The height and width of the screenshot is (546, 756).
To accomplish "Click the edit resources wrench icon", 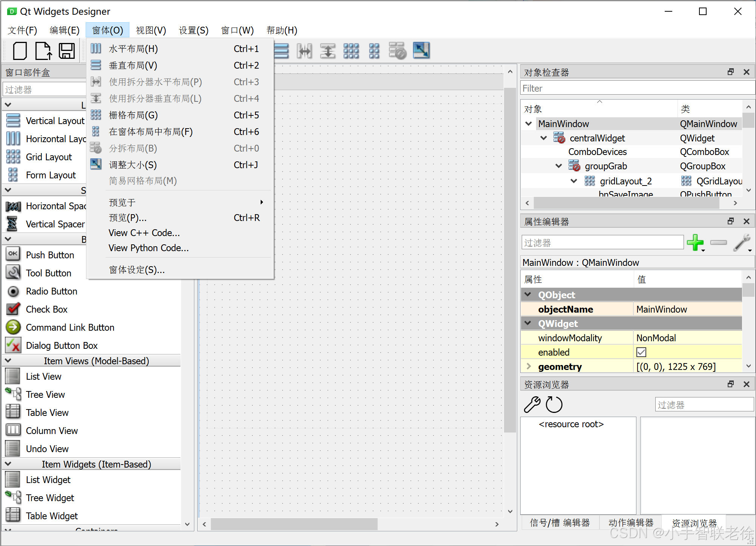I will pos(531,404).
